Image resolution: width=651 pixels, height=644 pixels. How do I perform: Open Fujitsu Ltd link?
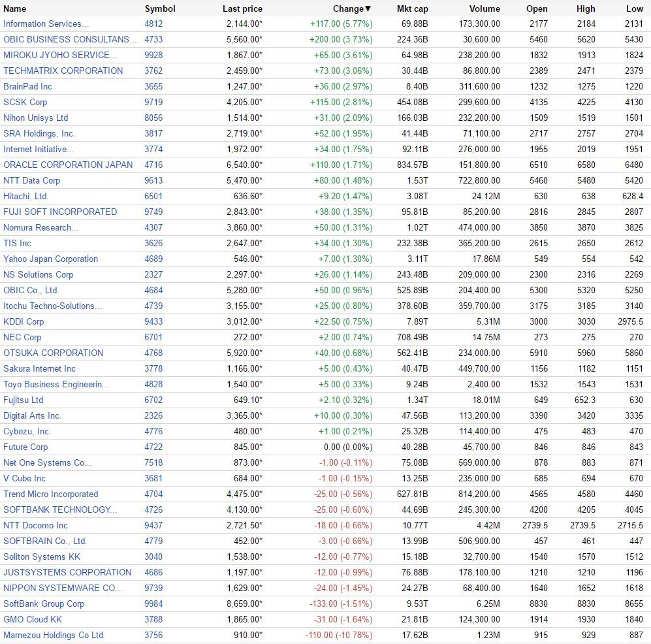click(24, 400)
